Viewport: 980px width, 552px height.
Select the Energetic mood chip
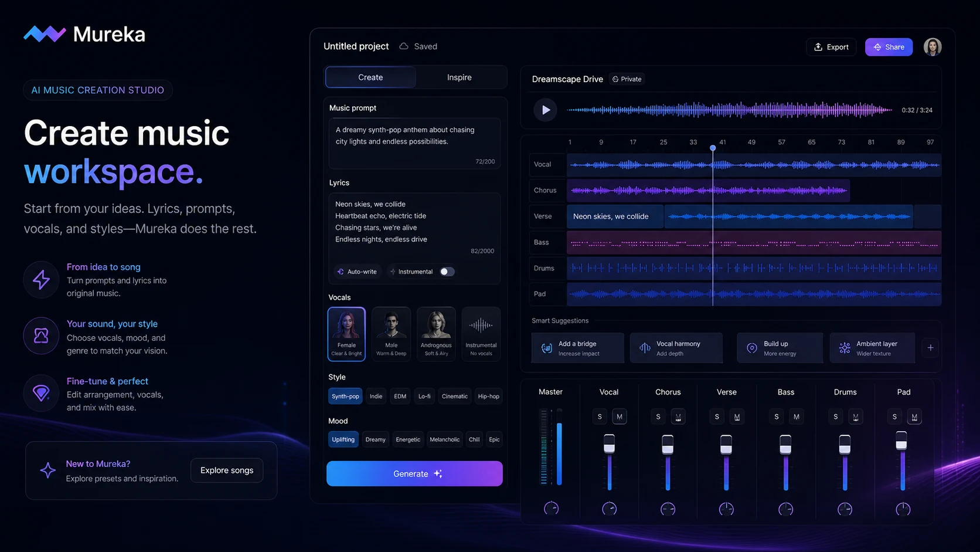(408, 439)
